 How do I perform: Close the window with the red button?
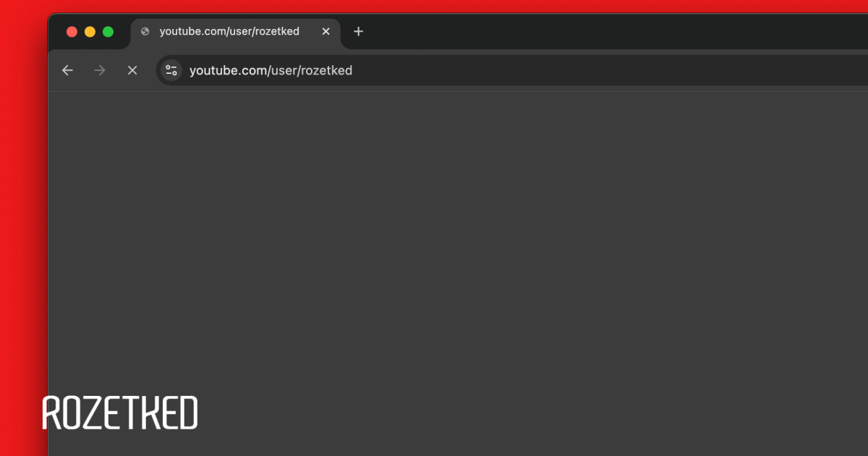point(72,32)
